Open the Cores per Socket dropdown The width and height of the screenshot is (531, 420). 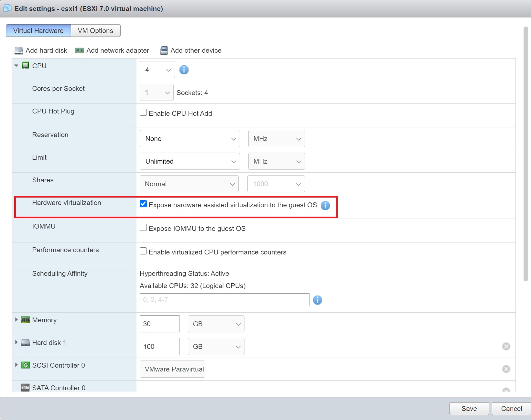click(157, 92)
